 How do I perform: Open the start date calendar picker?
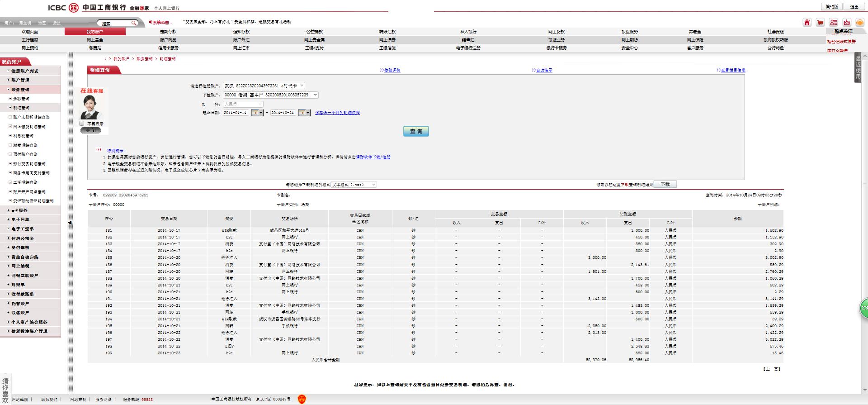tap(257, 113)
